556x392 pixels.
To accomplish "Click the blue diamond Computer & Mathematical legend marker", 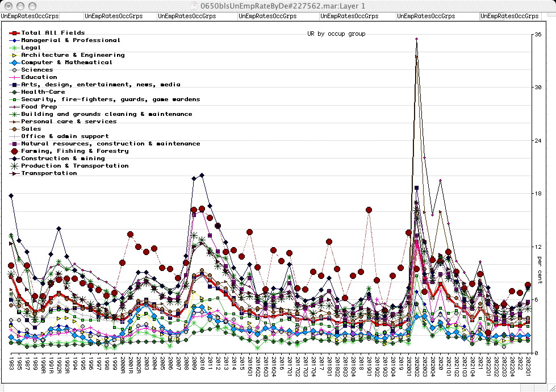I will [15, 62].
